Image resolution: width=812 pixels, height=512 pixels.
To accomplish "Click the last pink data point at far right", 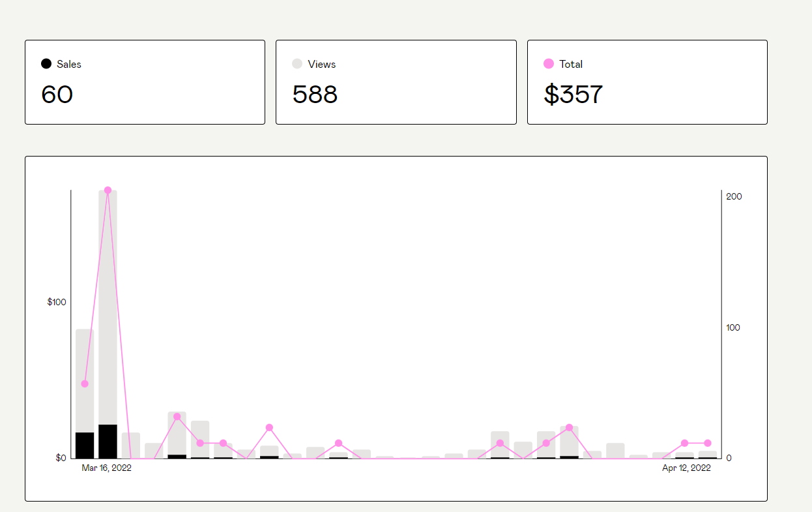I will pyautogui.click(x=708, y=444).
